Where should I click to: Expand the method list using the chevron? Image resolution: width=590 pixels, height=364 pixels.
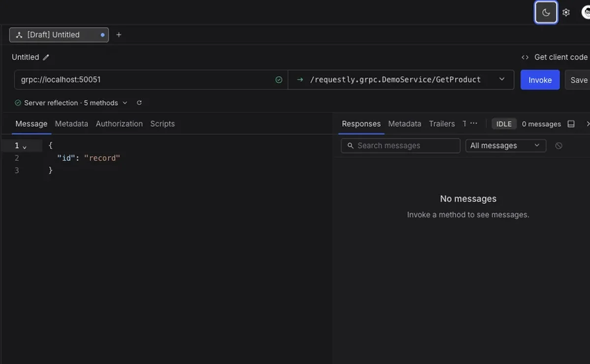point(501,80)
